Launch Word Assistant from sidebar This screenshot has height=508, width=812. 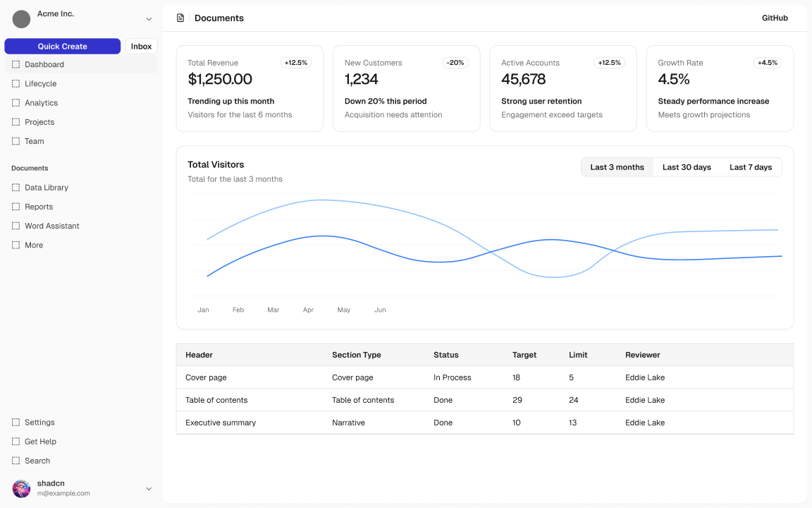point(81,226)
